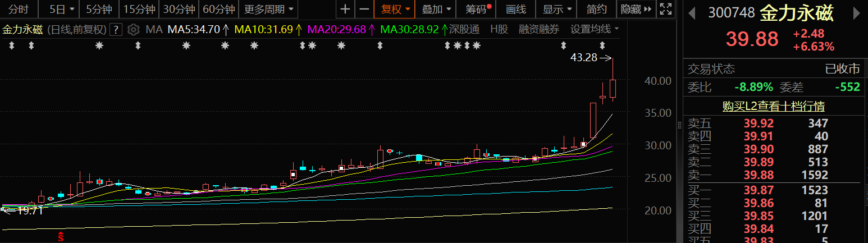Toggle 简约 simplified view mode
The image size is (868, 243).
click(596, 9)
